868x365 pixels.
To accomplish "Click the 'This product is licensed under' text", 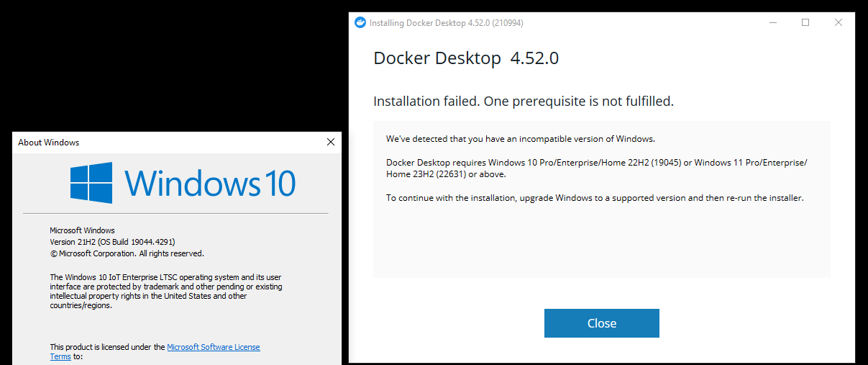I will click(107, 347).
